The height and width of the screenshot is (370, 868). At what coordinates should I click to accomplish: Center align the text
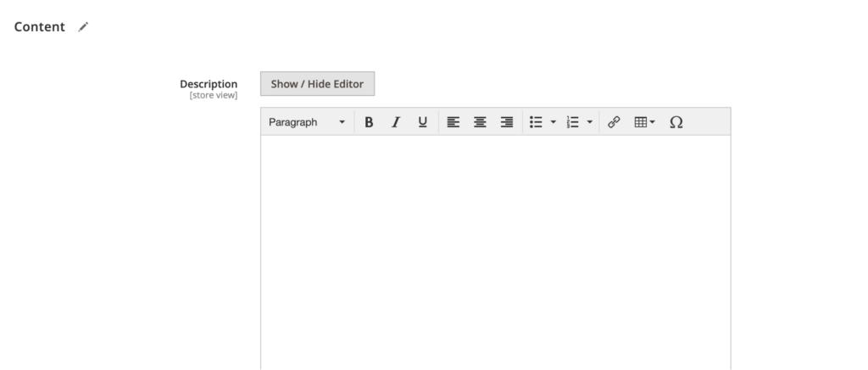[x=480, y=122]
